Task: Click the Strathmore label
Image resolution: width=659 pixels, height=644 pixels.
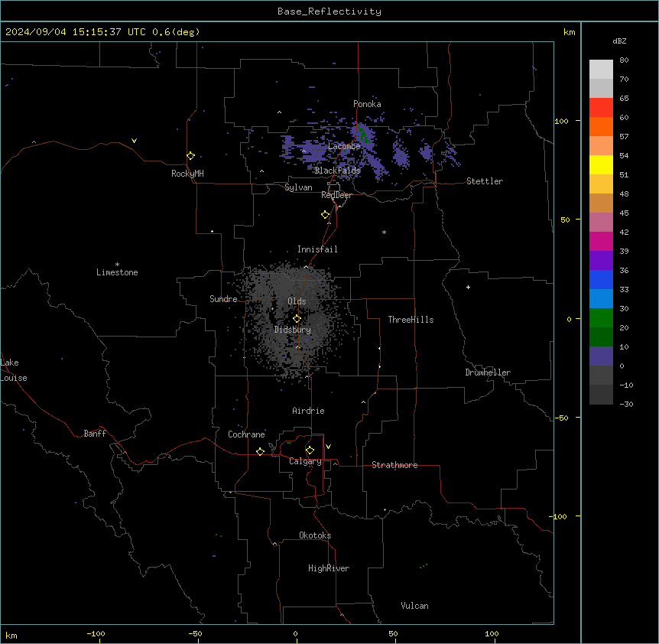Action: (394, 465)
